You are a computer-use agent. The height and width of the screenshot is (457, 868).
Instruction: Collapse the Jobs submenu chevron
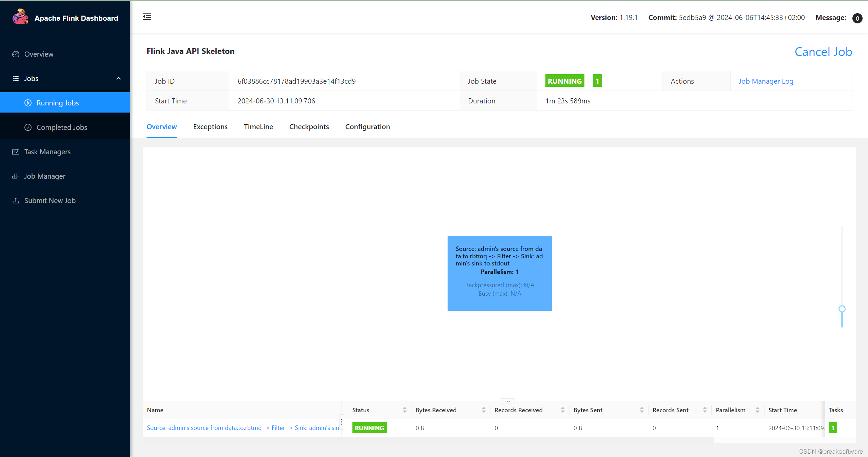coord(118,79)
